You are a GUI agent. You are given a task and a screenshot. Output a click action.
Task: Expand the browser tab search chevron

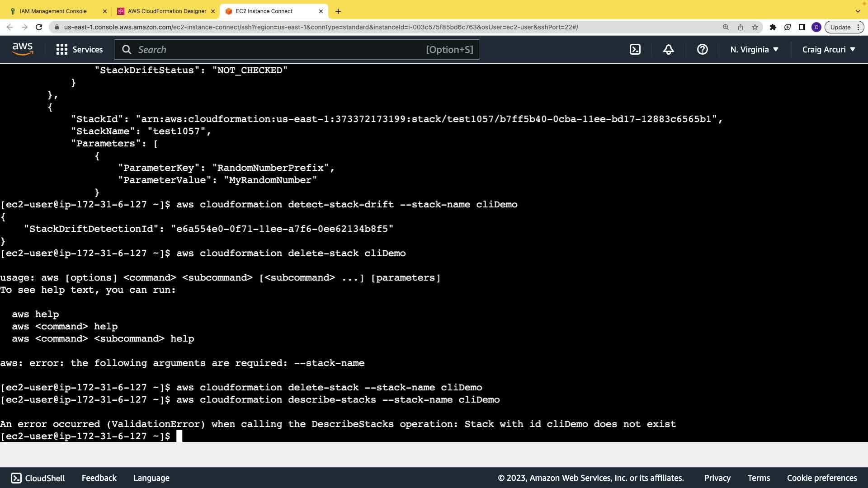coord(858,11)
